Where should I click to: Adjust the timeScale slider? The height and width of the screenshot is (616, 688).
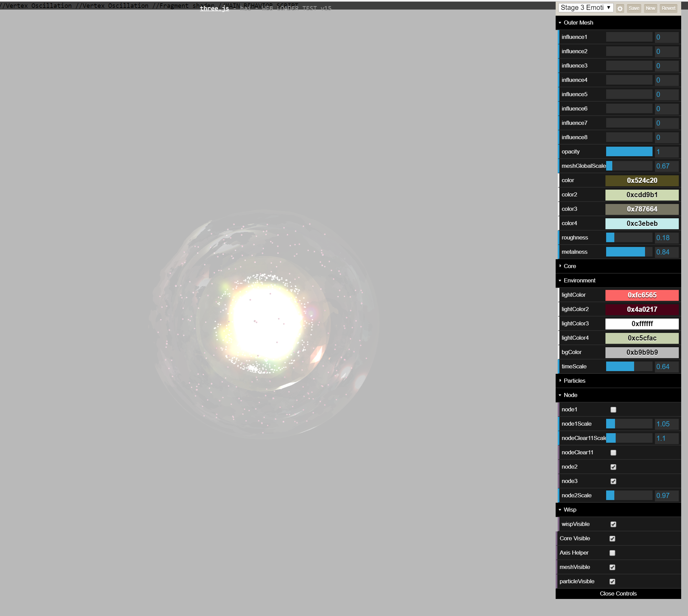click(629, 367)
